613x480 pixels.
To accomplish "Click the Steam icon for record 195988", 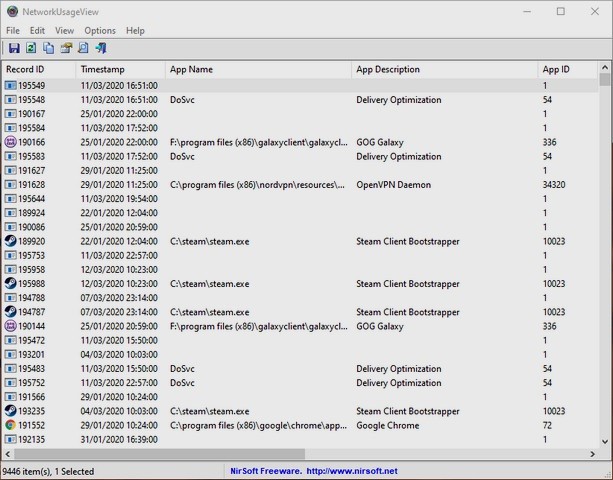I will point(10,284).
